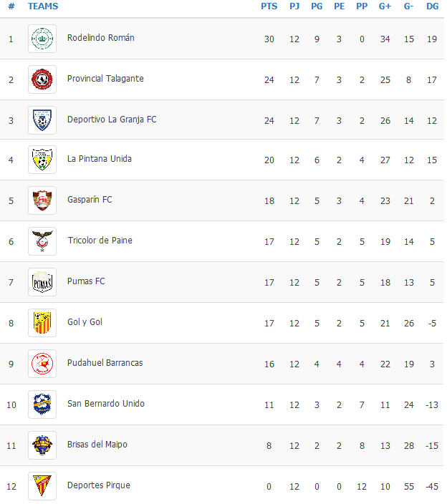Sort by G+ goals scored header

(385, 6)
